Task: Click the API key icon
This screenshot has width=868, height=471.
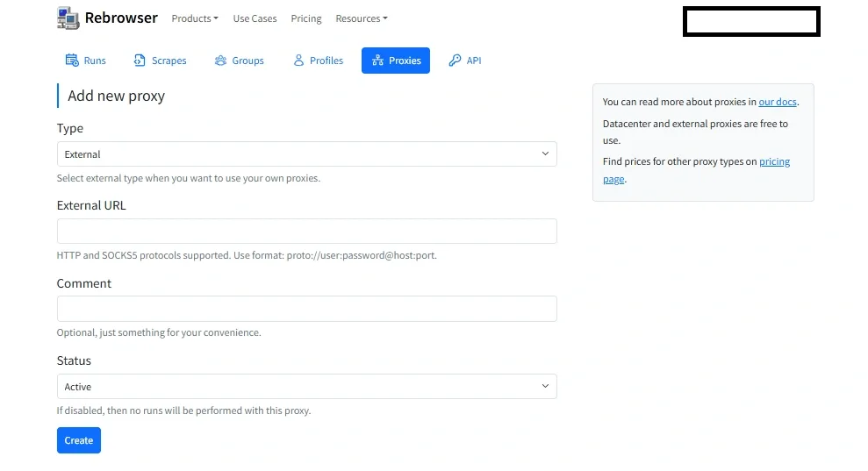Action: pos(455,61)
